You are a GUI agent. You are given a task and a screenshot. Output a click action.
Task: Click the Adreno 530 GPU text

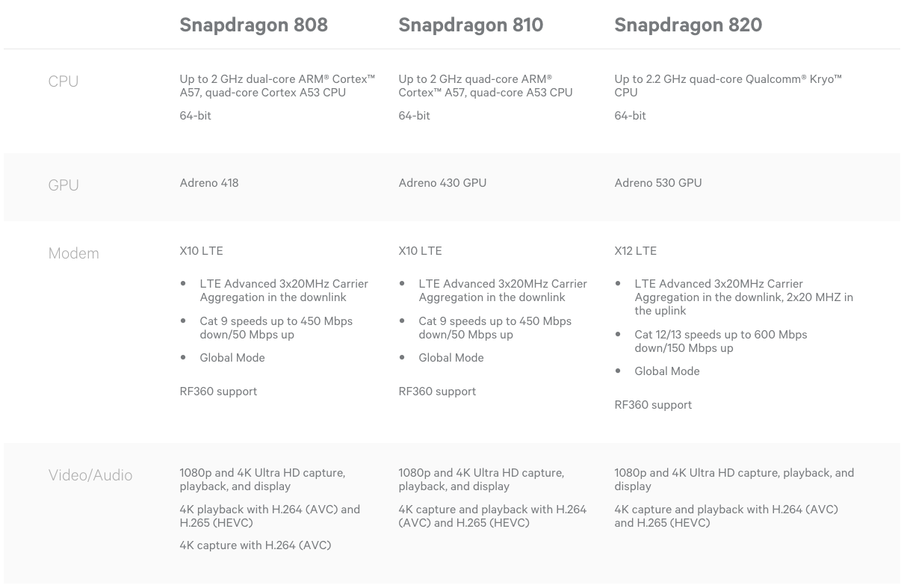click(x=658, y=183)
